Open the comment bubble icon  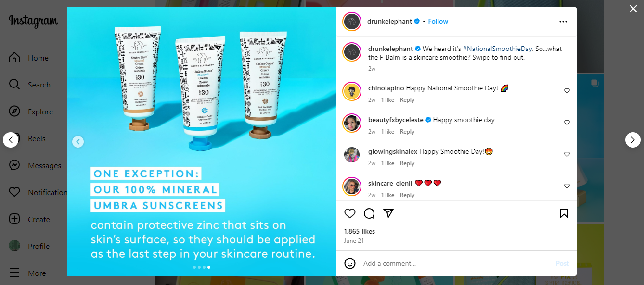(x=369, y=213)
